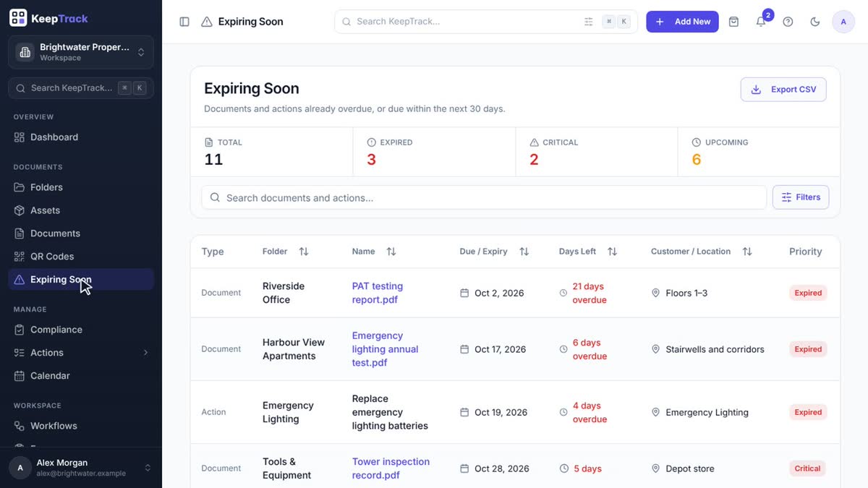
Task: Sort by the Days Left column arrows
Action: pos(613,252)
